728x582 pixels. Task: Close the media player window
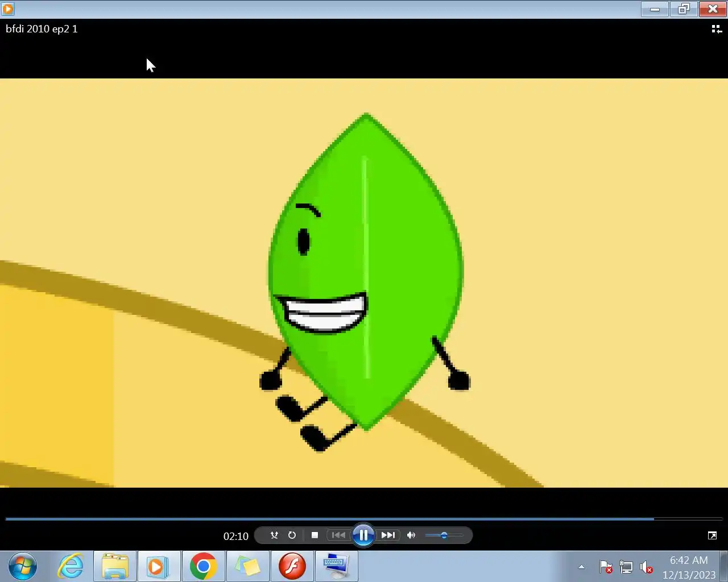point(713,9)
